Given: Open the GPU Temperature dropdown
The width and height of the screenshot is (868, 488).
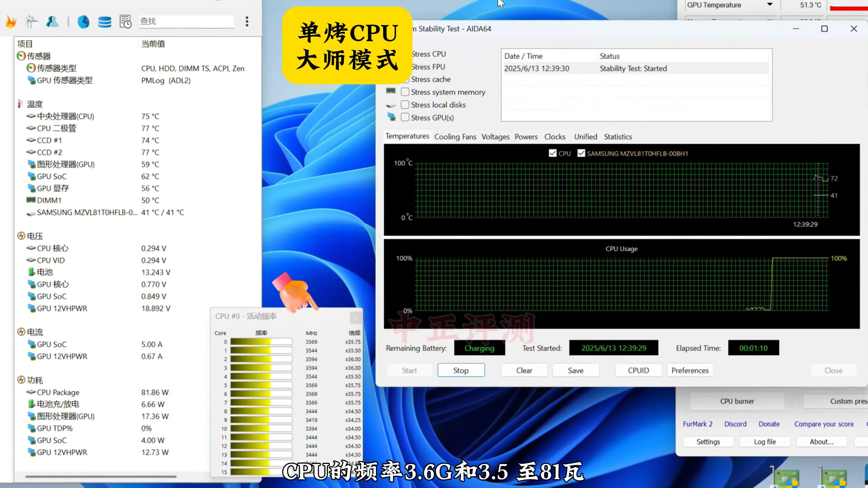Looking at the screenshot, I should coord(770,5).
